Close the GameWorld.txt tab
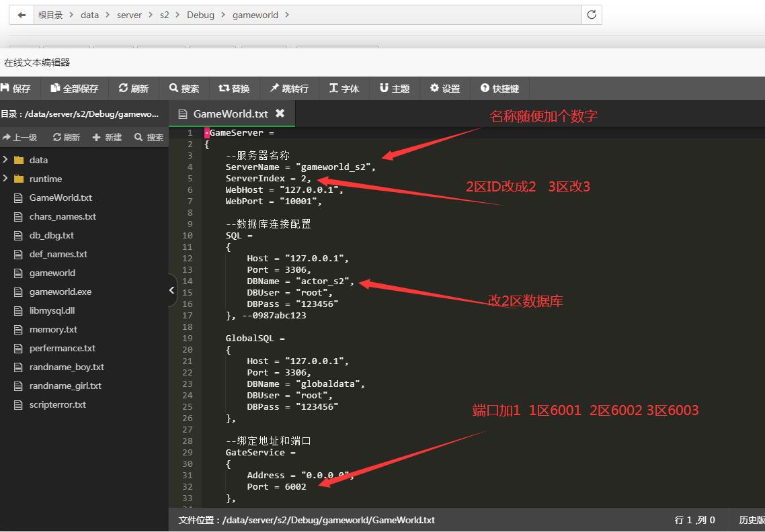 pos(280,114)
